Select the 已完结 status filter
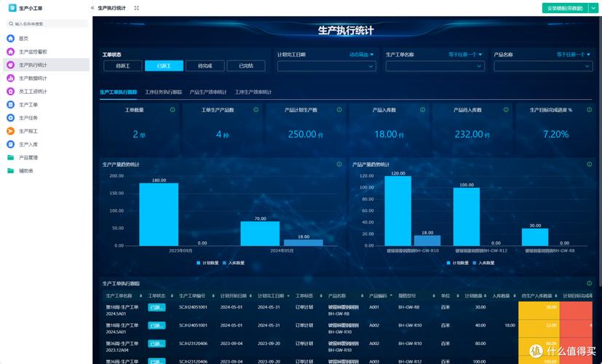 click(x=246, y=66)
